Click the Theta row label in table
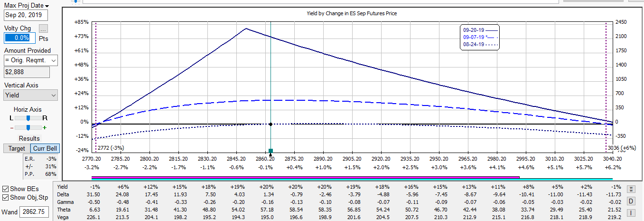This screenshot has height=221, width=644. coord(64,210)
